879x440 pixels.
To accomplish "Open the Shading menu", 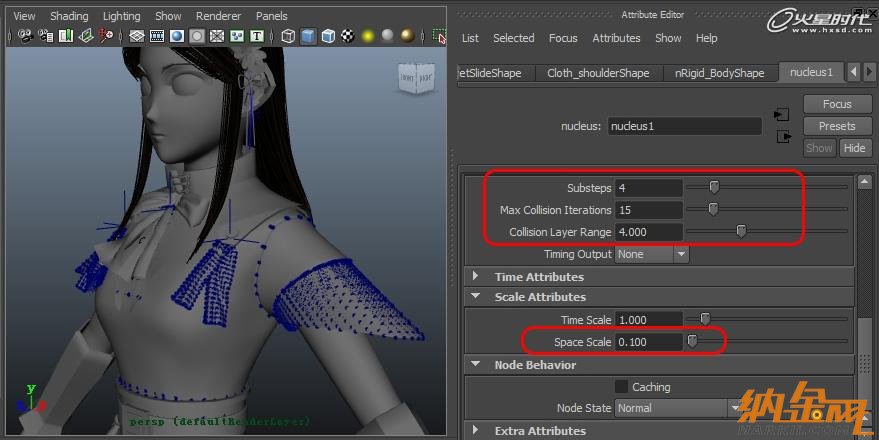I will 69,16.
